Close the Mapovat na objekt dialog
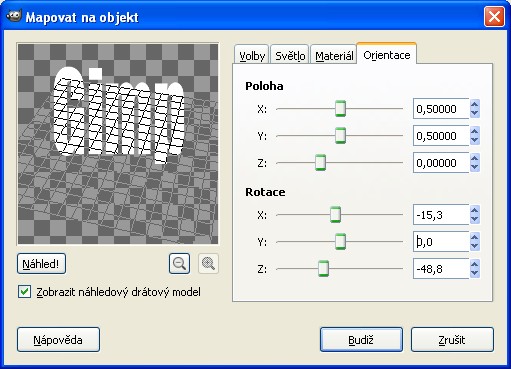 (494, 17)
